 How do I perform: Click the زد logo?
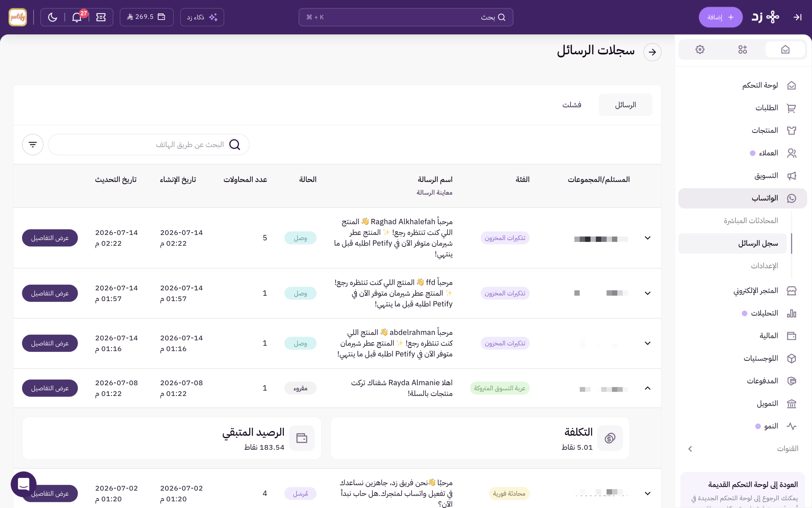[x=765, y=17]
